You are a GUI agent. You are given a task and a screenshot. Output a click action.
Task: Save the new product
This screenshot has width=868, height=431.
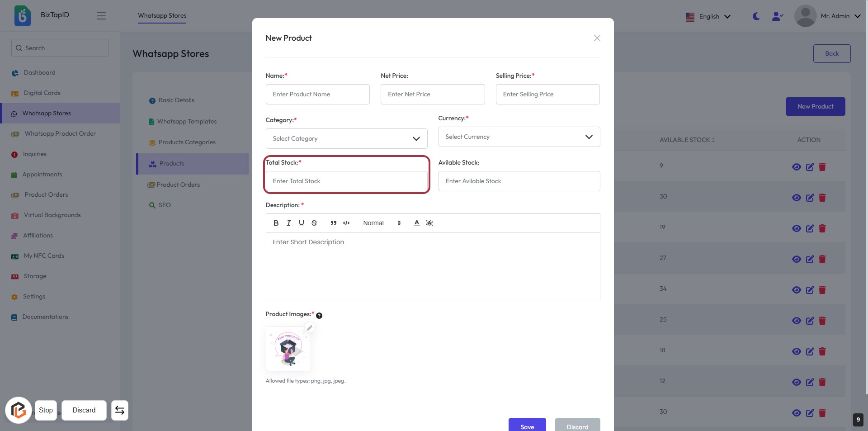pos(527,426)
